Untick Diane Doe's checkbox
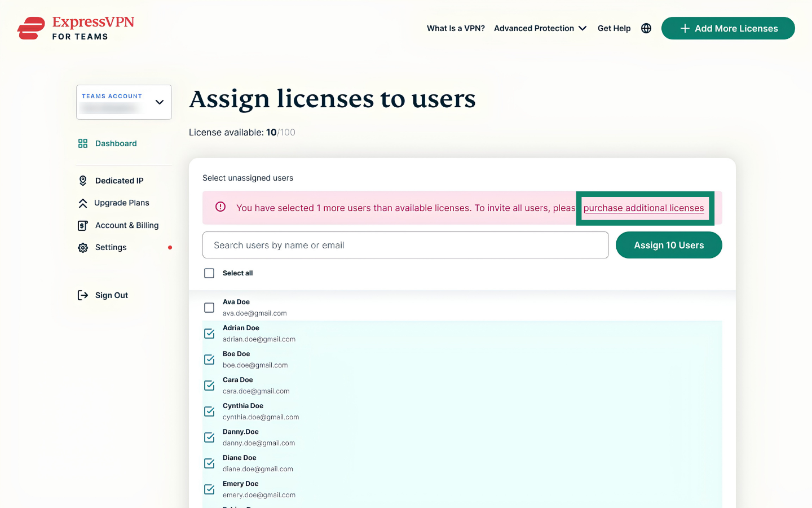This screenshot has width=812, height=508. 209,463
